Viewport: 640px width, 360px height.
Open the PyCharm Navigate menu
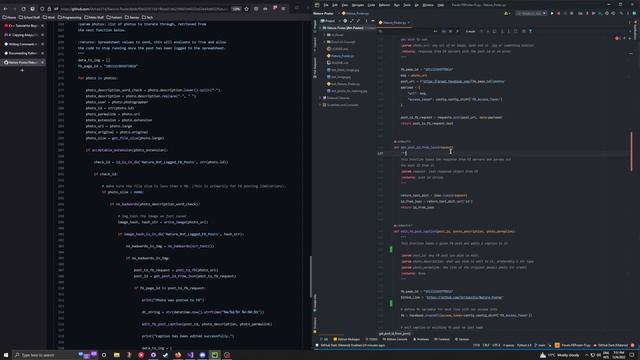tap(358, 5)
